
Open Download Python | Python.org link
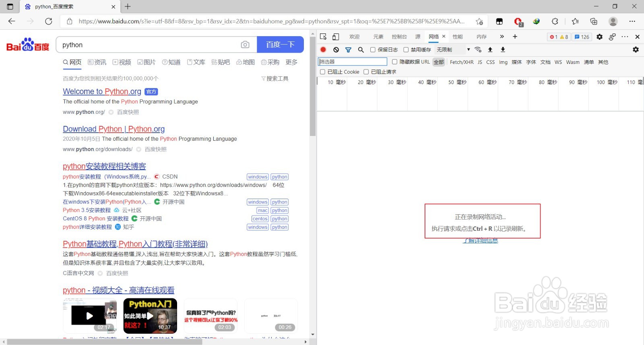[114, 129]
